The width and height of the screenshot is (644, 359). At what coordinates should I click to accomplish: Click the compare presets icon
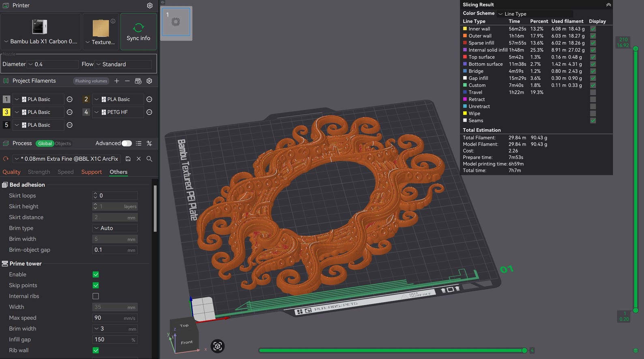pyautogui.click(x=149, y=143)
